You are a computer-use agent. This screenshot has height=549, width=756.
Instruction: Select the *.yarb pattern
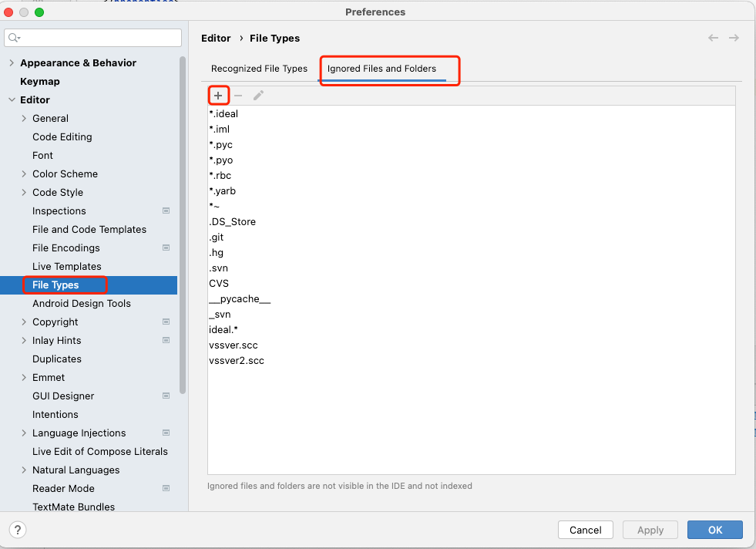pyautogui.click(x=222, y=191)
